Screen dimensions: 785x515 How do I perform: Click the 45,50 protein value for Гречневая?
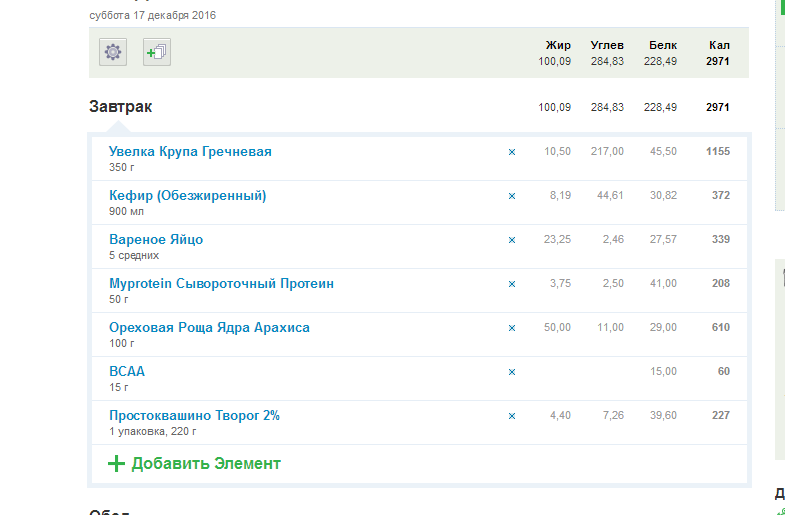click(663, 152)
